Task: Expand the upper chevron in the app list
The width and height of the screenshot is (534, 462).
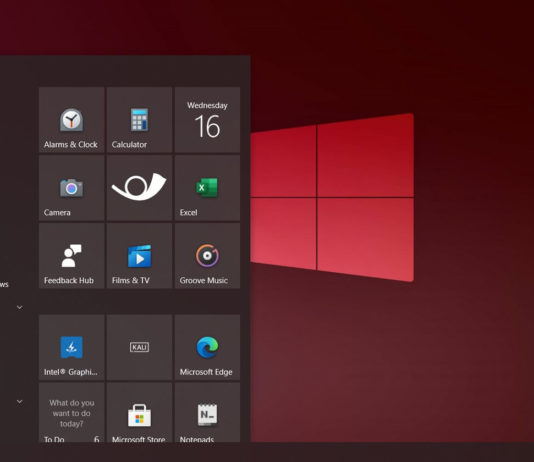Action: pyautogui.click(x=20, y=307)
